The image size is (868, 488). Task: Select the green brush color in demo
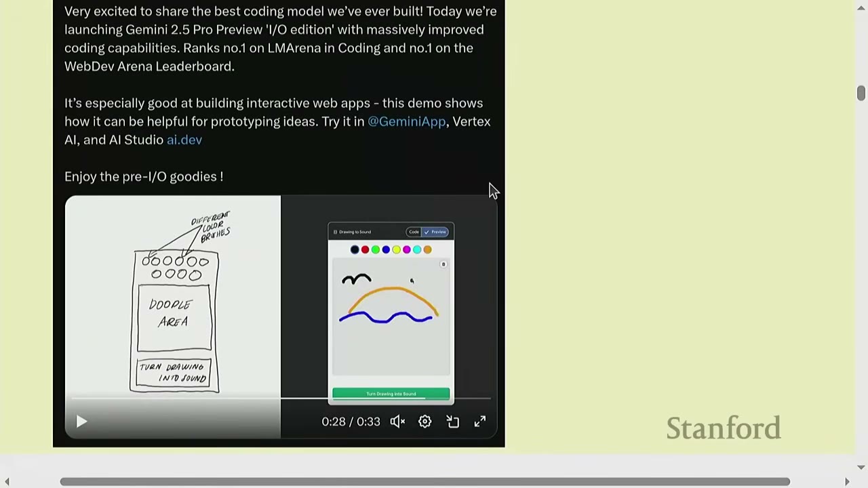(x=376, y=249)
